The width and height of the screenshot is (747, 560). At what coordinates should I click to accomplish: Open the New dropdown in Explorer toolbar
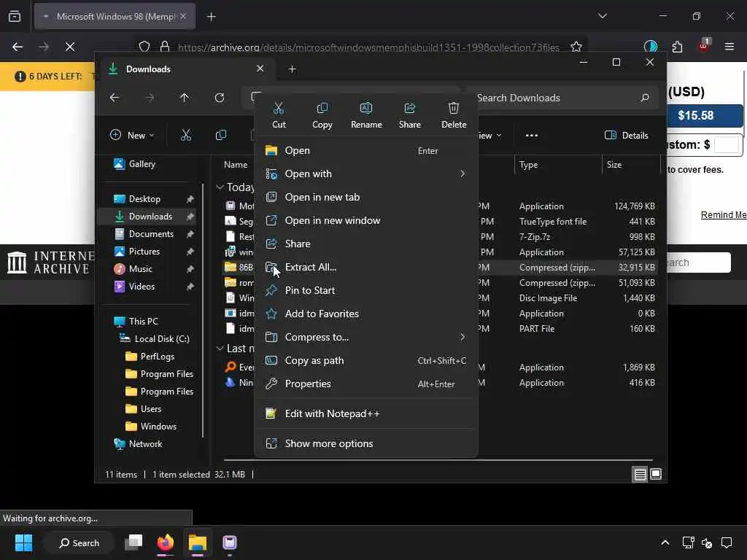point(132,135)
